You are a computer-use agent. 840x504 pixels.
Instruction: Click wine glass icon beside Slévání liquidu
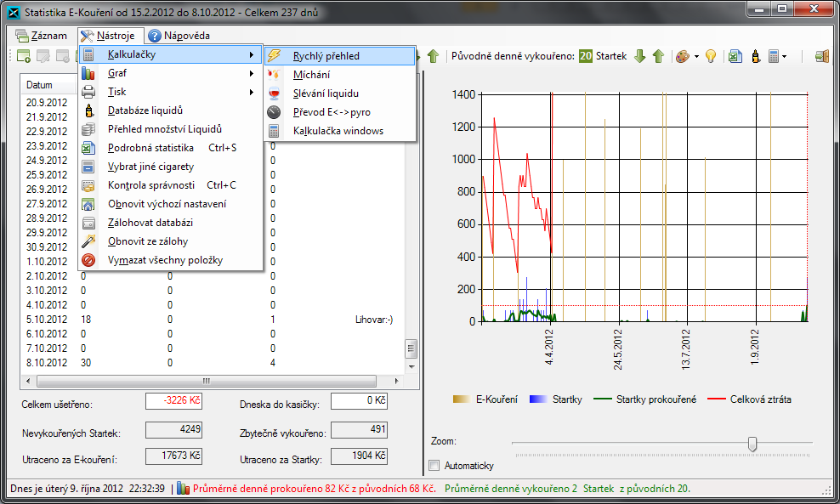pyautogui.click(x=274, y=93)
